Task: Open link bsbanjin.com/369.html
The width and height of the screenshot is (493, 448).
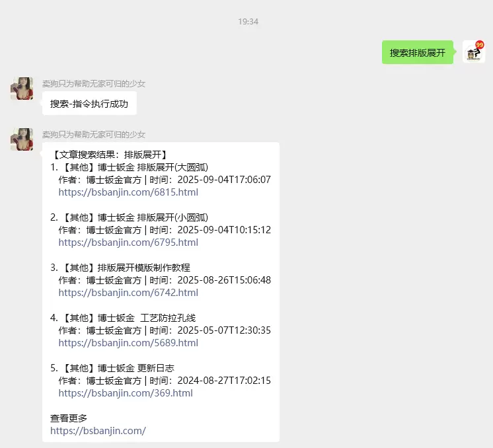Action: tap(126, 393)
